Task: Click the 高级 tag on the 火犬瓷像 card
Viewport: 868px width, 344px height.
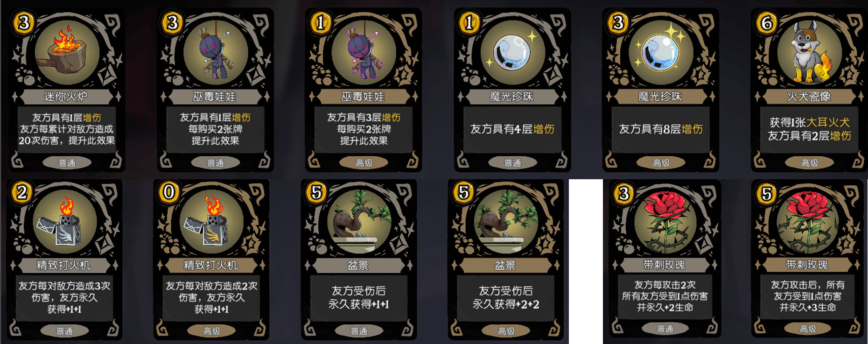Action: pos(809,162)
